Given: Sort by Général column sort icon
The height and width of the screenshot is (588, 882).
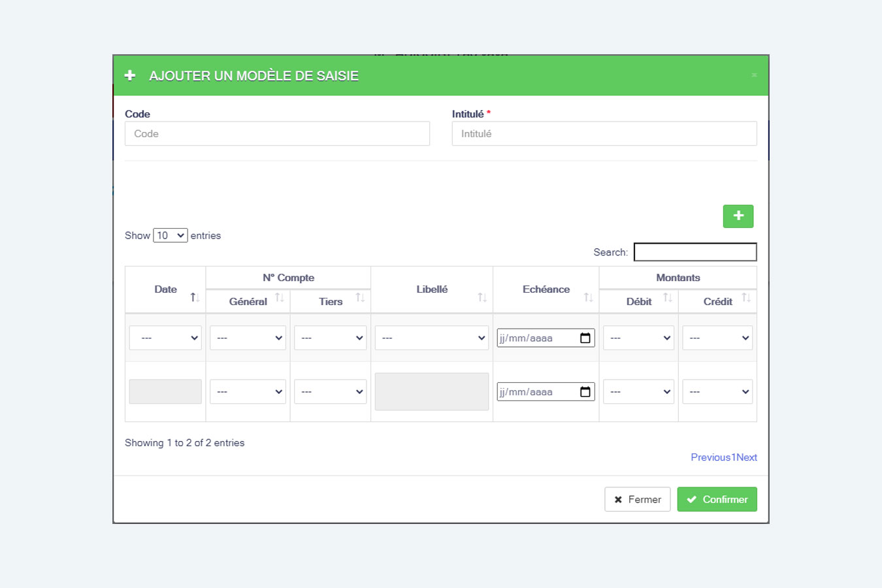Looking at the screenshot, I should point(279,298).
